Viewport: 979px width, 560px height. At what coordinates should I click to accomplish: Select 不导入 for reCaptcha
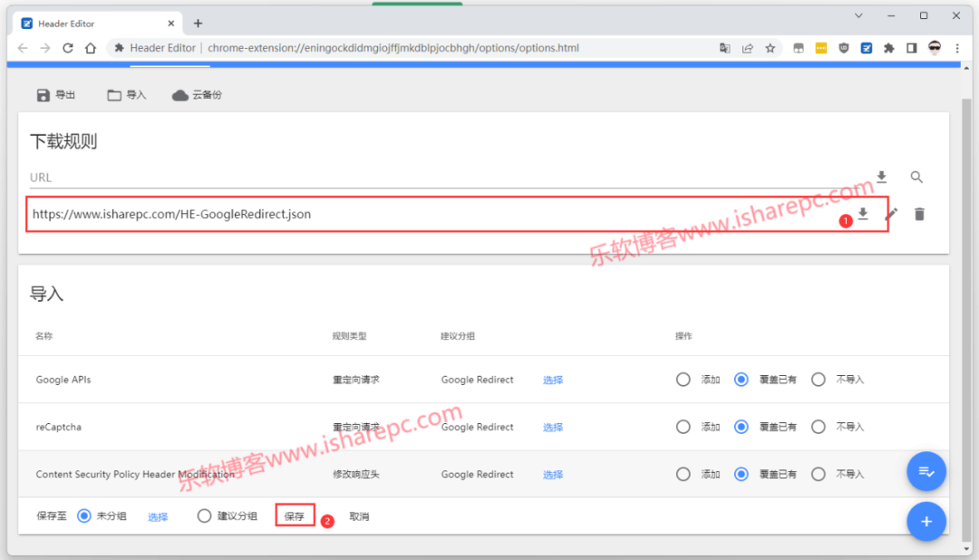818,427
